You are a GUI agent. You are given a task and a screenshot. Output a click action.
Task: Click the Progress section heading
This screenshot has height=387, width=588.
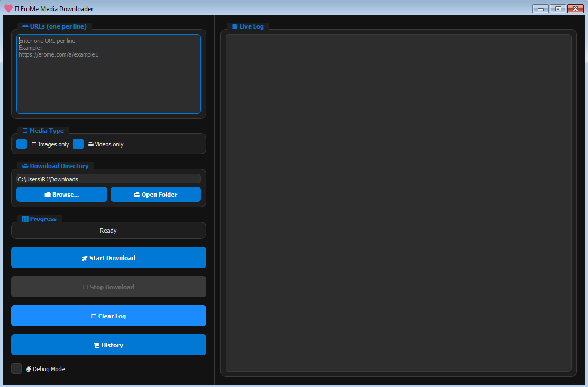pyautogui.click(x=39, y=219)
